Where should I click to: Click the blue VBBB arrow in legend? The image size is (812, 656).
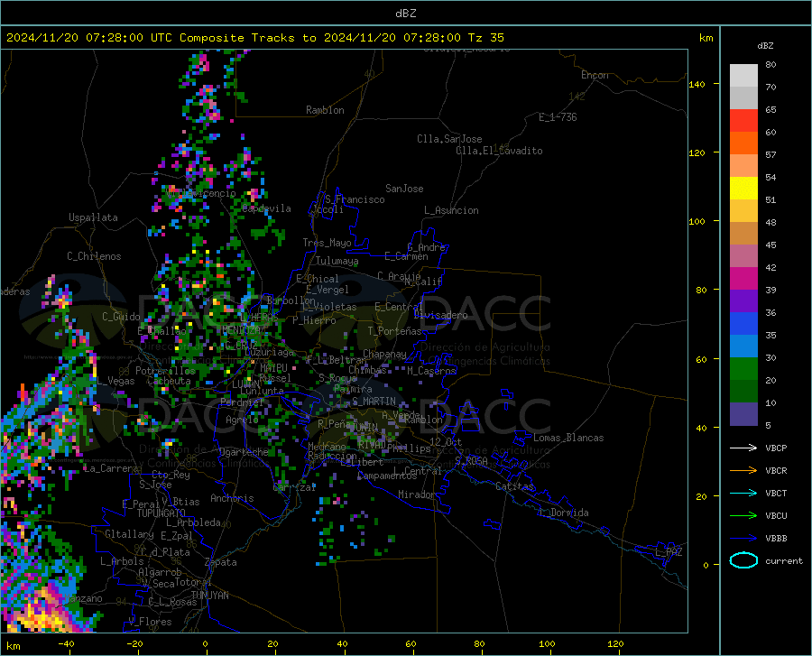pyautogui.click(x=743, y=538)
